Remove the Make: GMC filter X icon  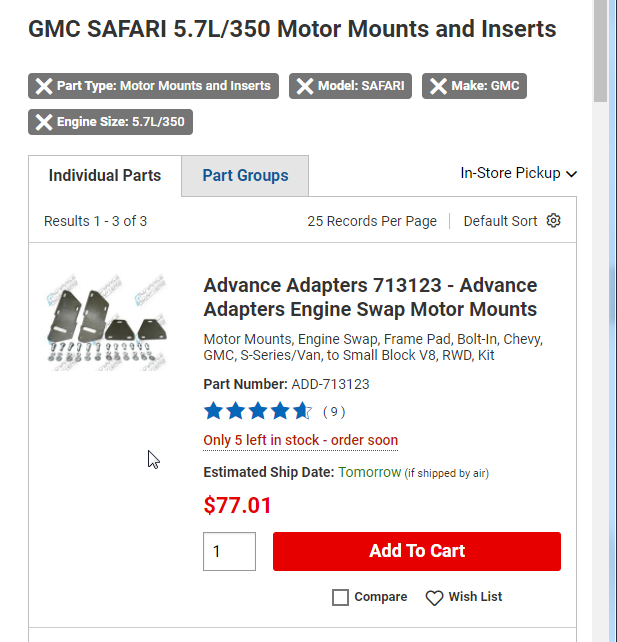point(438,86)
